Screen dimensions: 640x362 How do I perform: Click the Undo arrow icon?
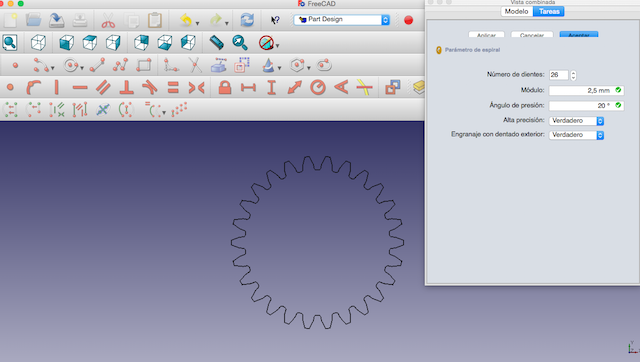186,20
